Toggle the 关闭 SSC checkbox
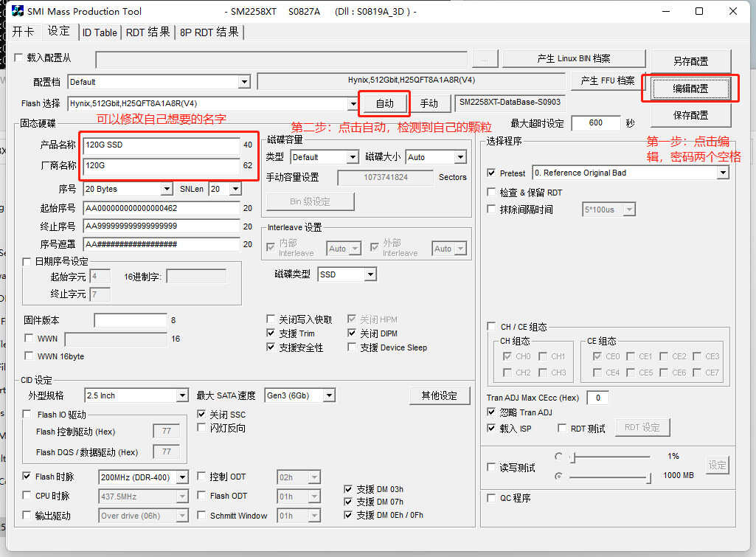The width and height of the screenshot is (756, 557). tap(201, 414)
